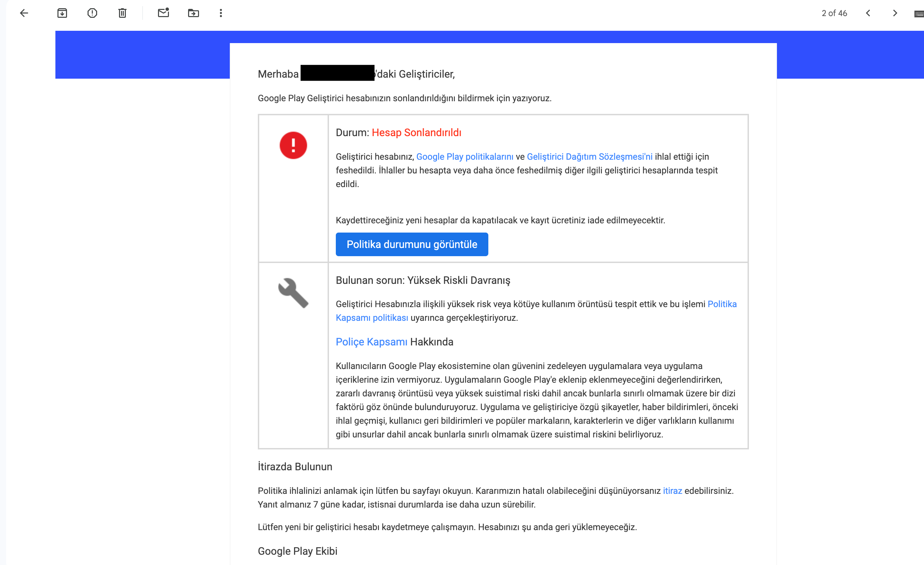Click the 'itiraz' appeal link
The image size is (924, 565).
672,491
